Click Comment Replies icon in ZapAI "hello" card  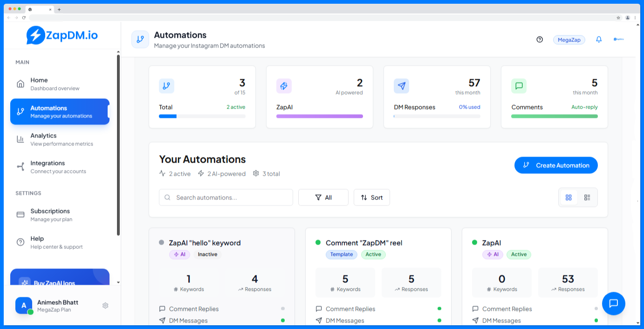click(x=162, y=309)
